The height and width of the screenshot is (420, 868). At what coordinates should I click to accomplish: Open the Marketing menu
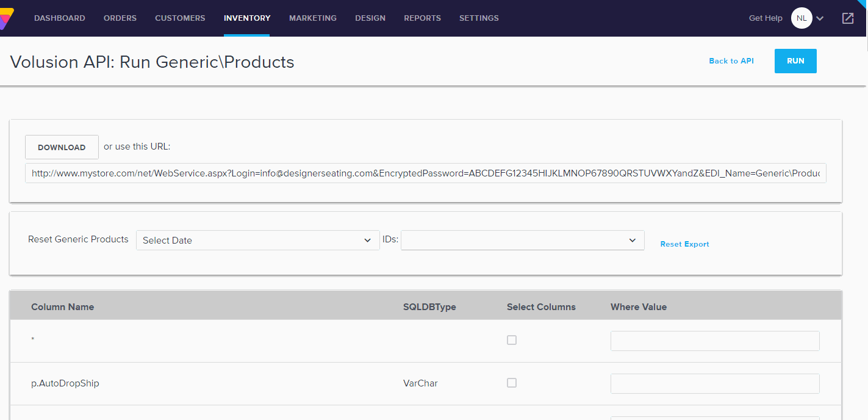coord(313,18)
